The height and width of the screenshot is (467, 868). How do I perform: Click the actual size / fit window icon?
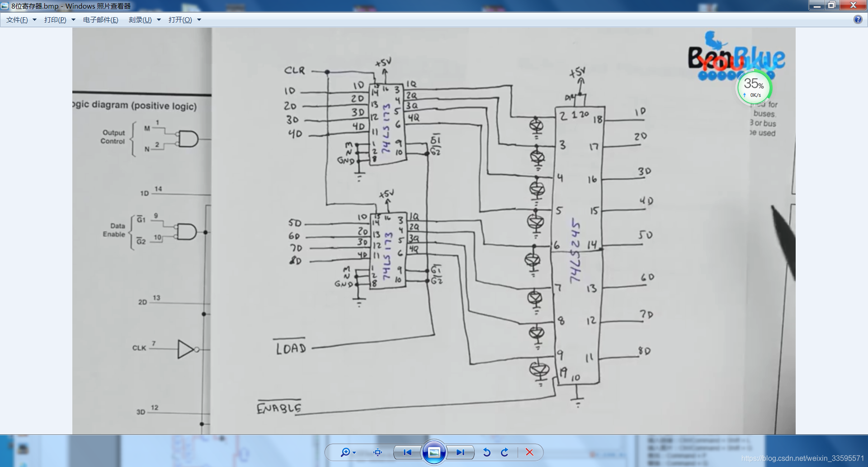tap(377, 452)
